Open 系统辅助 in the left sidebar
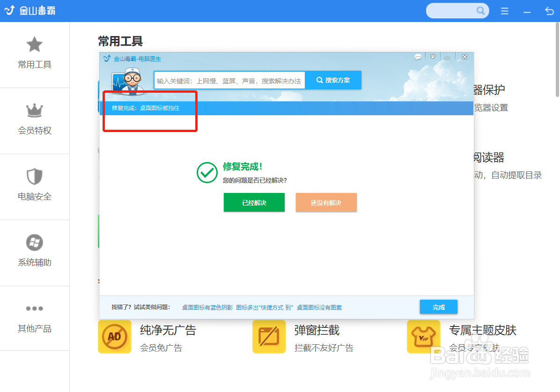This screenshot has height=392, width=560. [35, 253]
